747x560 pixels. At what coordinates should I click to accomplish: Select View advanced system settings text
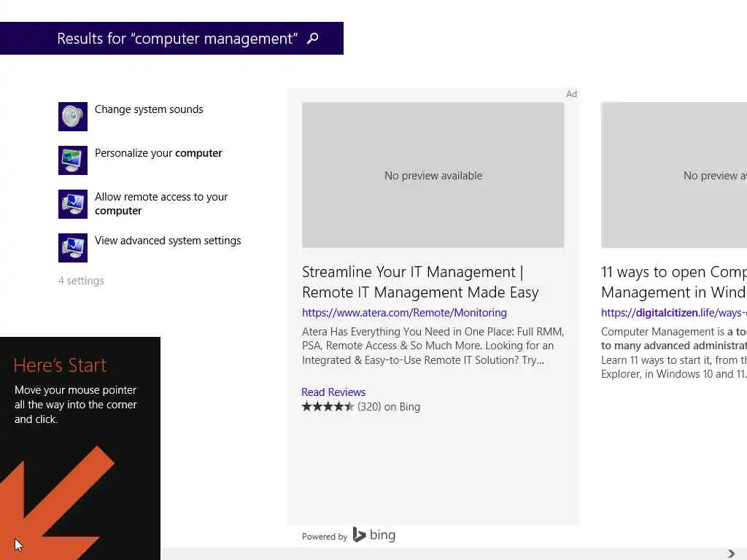pyautogui.click(x=168, y=241)
